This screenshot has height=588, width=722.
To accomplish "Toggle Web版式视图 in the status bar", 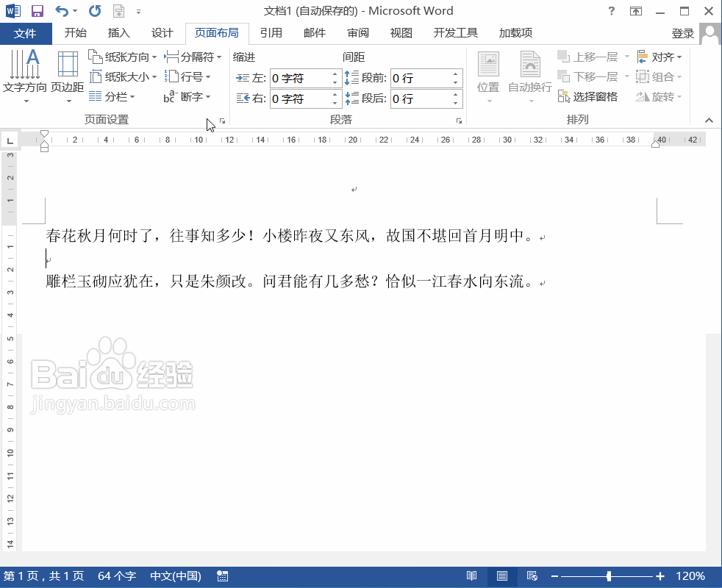I will click(x=531, y=576).
